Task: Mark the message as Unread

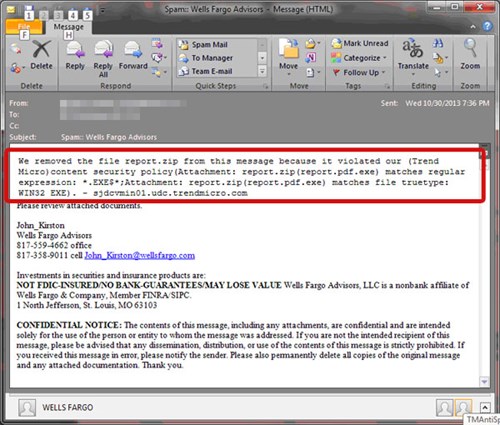Action: pos(360,43)
